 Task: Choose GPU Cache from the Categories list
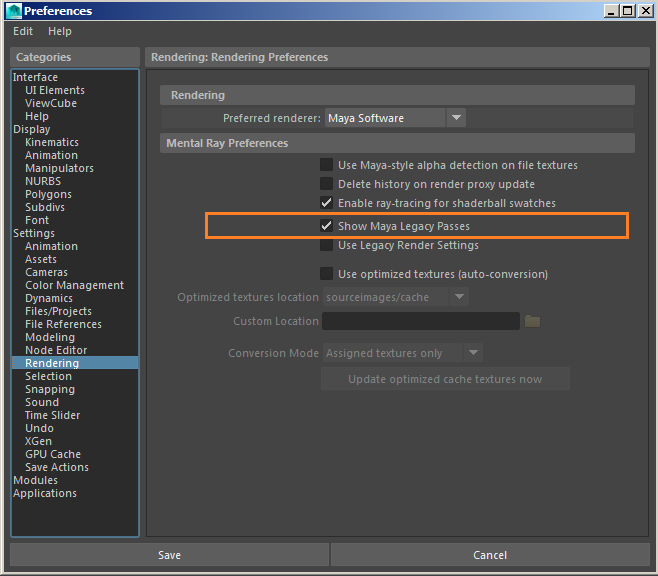(x=53, y=454)
